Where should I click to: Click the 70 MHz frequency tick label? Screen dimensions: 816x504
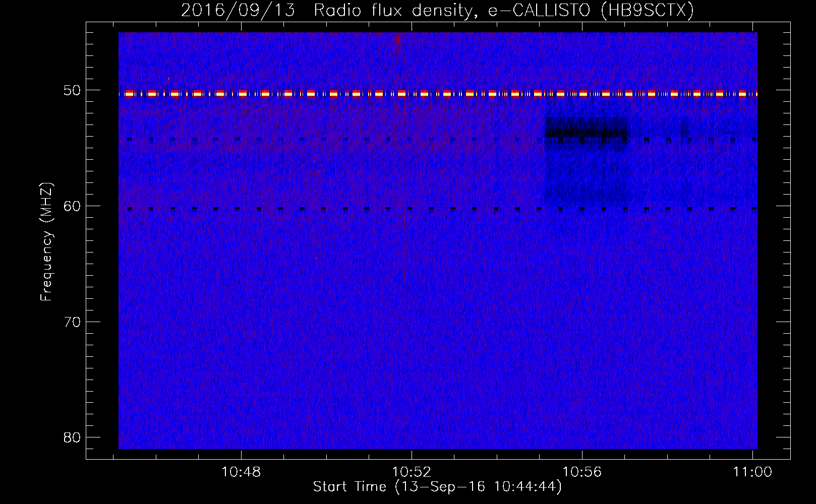tap(72, 322)
